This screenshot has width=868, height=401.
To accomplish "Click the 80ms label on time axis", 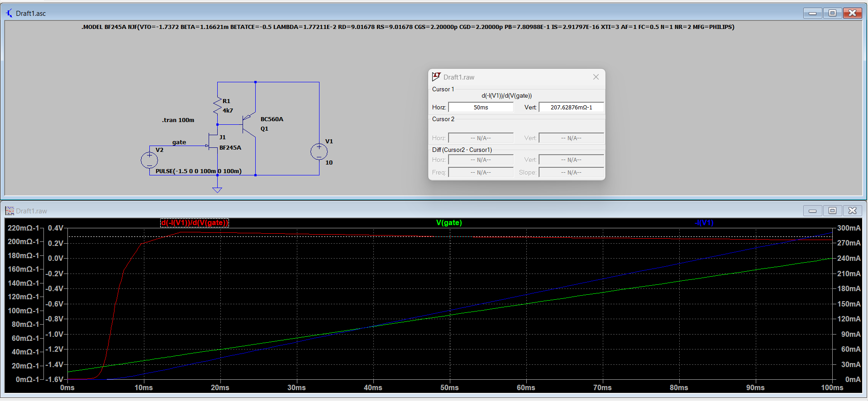I will (679, 387).
